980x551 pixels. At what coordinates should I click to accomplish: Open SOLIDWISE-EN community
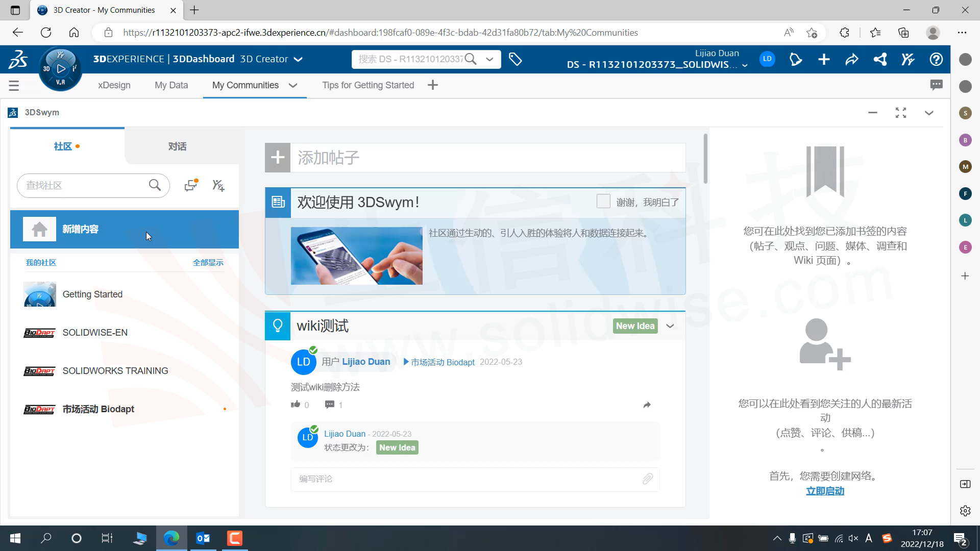tap(125, 333)
